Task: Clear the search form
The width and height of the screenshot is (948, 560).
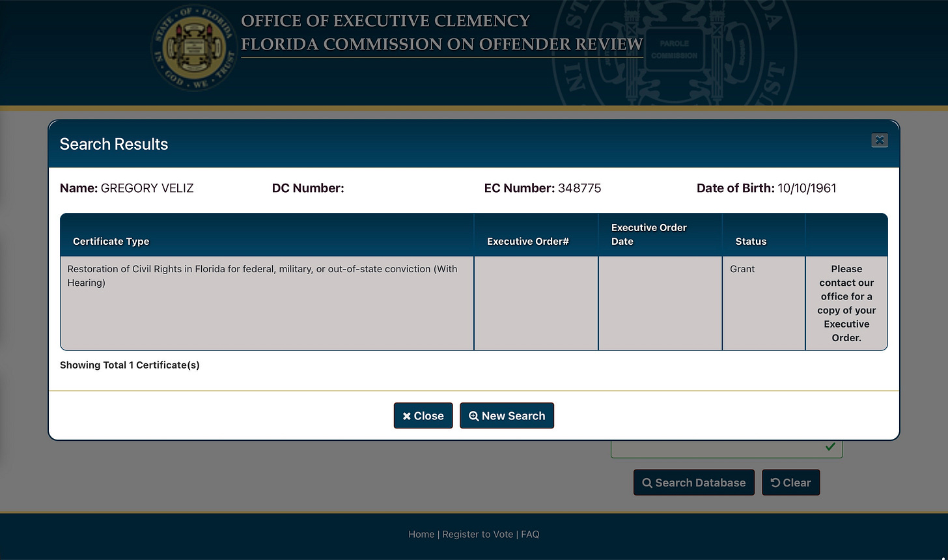Action: pyautogui.click(x=790, y=483)
